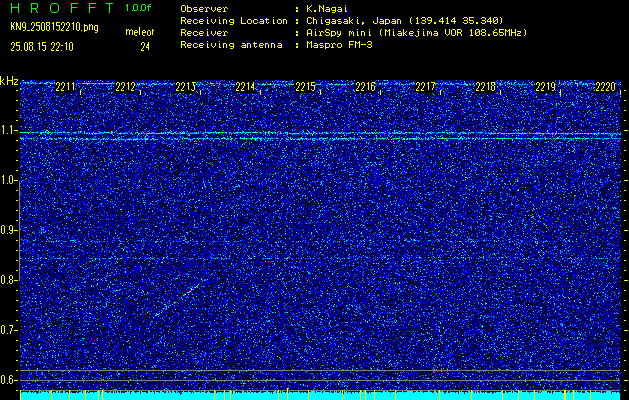Image resolution: width=629 pixels, height=400 pixels.
Task: Click the 0.9 kHz axis label
Action: [x=8, y=230]
